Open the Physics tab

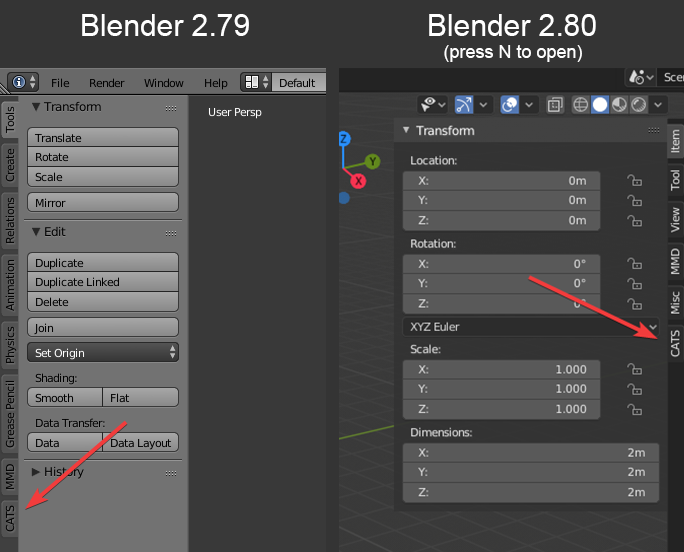click(10, 345)
